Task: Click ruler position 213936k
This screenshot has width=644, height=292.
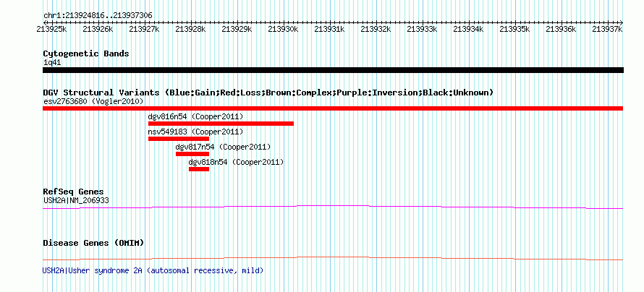Action: [561, 29]
